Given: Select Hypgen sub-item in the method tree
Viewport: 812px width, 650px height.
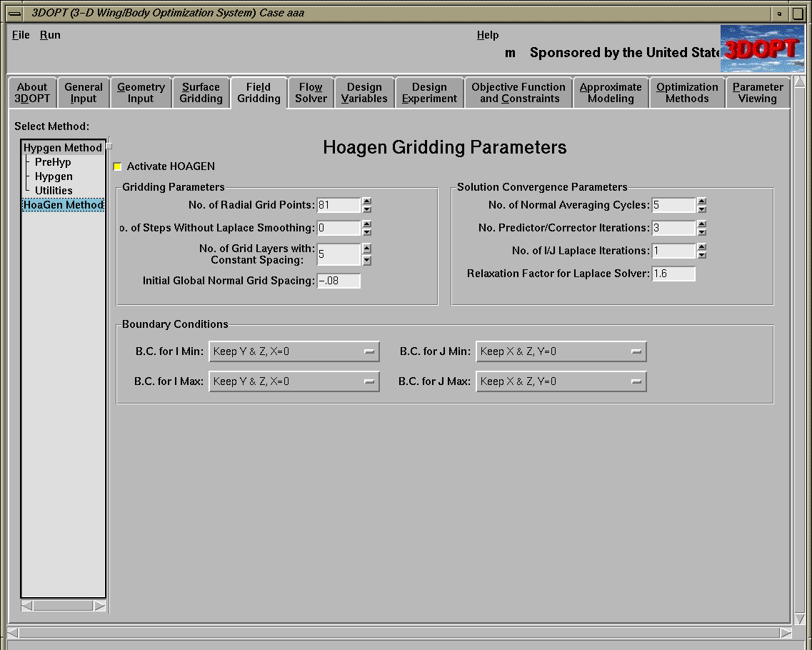Looking at the screenshot, I should (x=54, y=176).
